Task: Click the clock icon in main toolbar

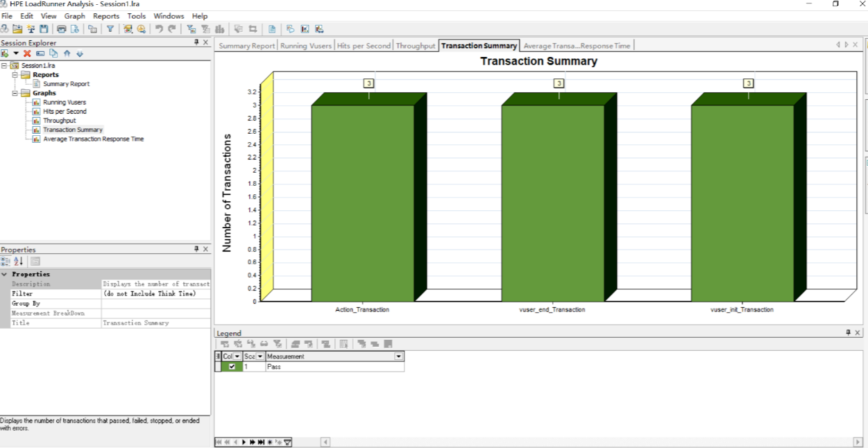Action: tap(141, 29)
